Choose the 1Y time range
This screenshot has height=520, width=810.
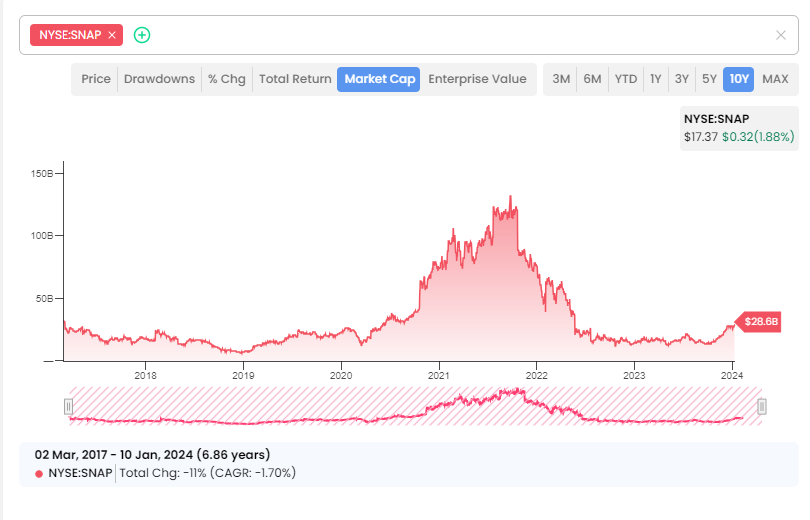click(656, 79)
